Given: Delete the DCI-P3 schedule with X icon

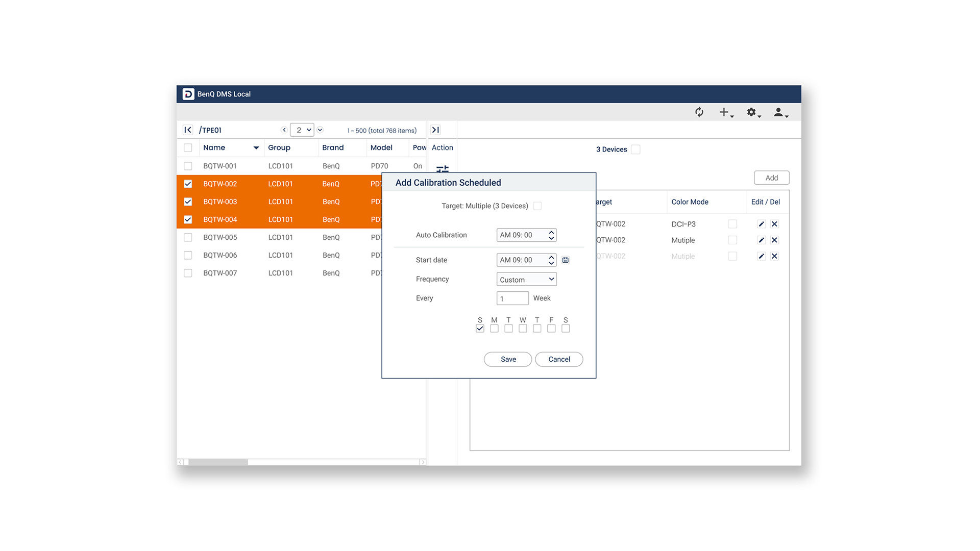Looking at the screenshot, I should pyautogui.click(x=774, y=224).
